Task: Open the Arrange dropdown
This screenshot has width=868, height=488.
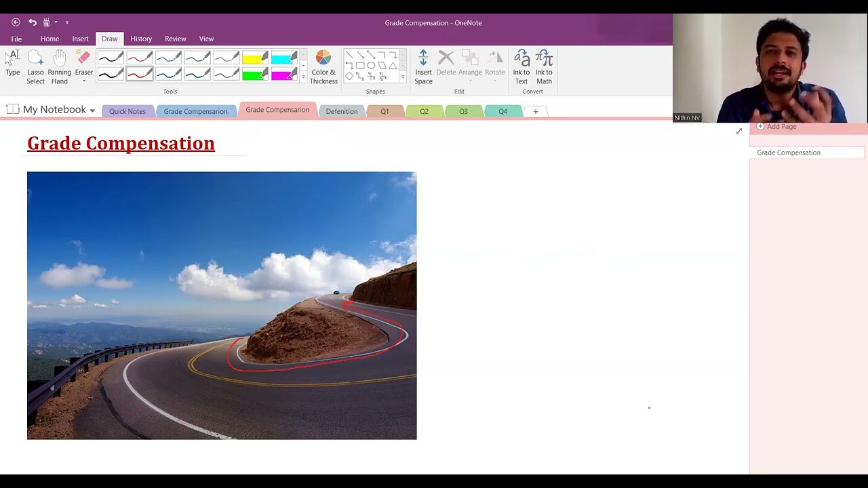Action: click(x=470, y=67)
